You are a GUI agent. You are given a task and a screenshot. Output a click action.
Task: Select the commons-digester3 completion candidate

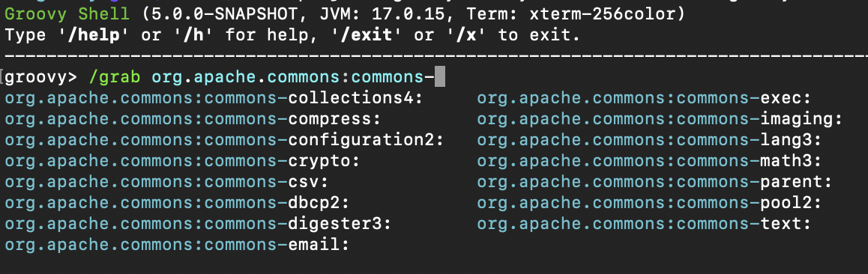point(198,224)
